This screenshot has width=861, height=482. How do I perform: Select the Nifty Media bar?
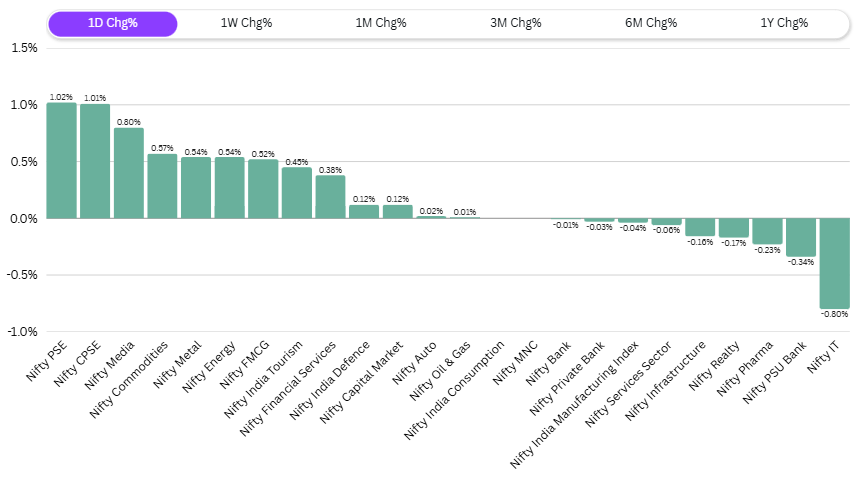pyautogui.click(x=129, y=173)
